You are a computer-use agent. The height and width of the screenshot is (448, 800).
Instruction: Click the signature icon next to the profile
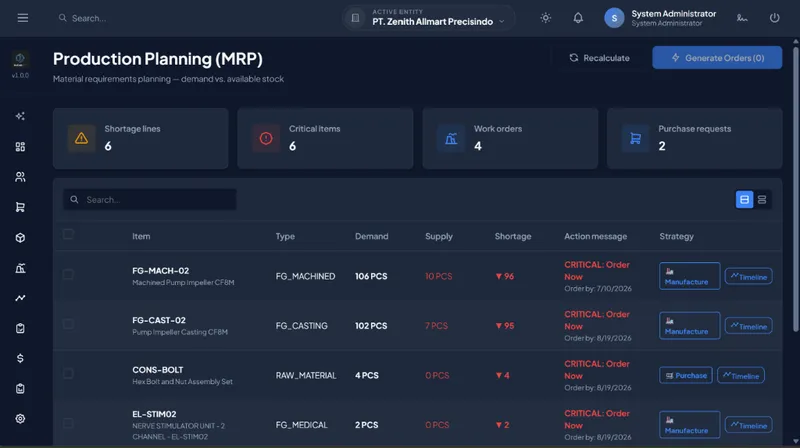pos(742,18)
